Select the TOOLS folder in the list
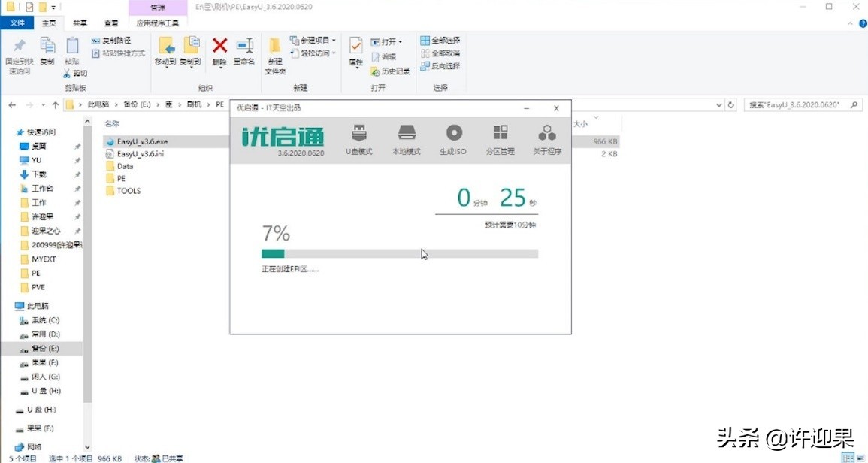 pos(123,190)
